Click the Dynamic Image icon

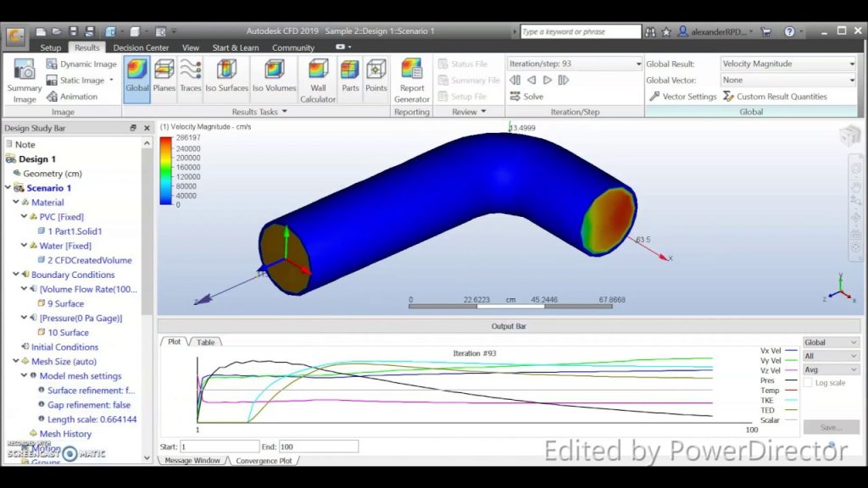[52, 64]
